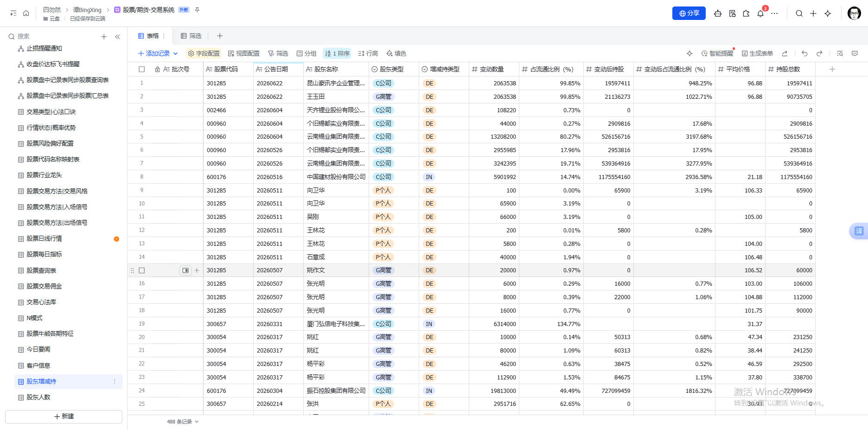The width and height of the screenshot is (868, 430).
Task: Collapse the sidebar with double chevron
Action: click(x=117, y=37)
